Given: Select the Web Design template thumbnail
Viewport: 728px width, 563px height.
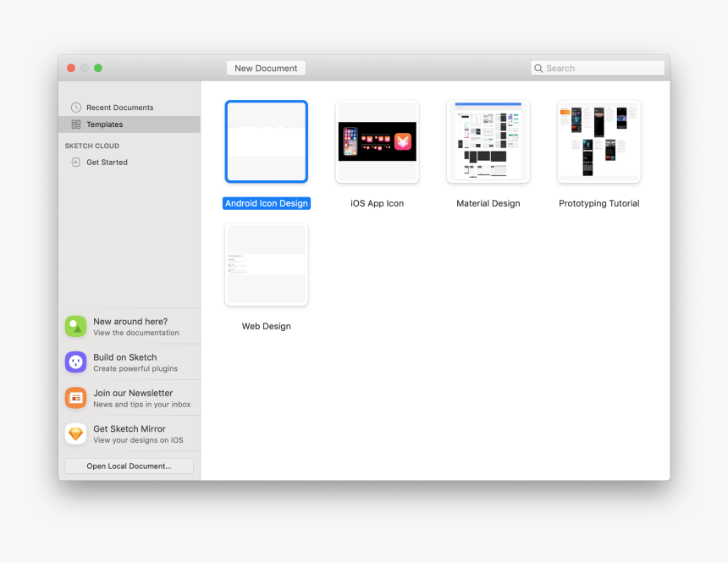Looking at the screenshot, I should click(267, 265).
